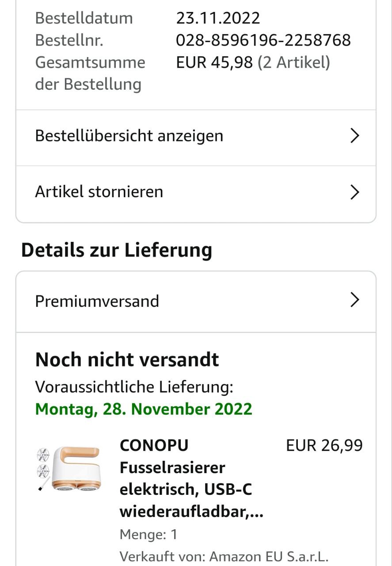Tap the arrow next to Artikel stornieren
Viewport: 392px width, 566px height.
point(354,192)
